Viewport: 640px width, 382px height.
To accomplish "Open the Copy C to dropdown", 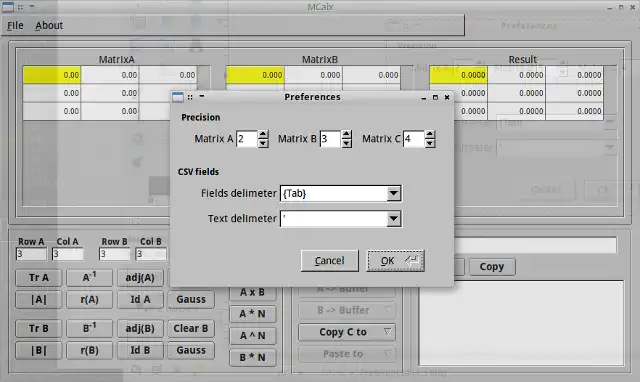I will point(347,332).
